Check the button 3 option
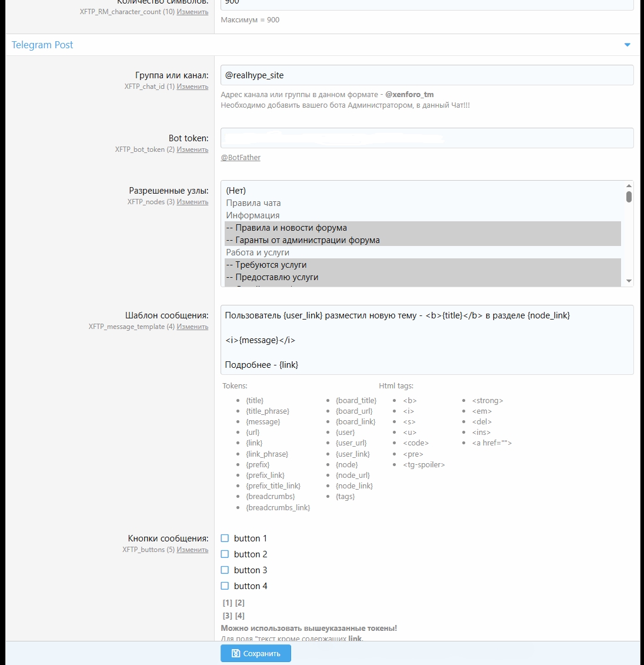 tap(225, 570)
